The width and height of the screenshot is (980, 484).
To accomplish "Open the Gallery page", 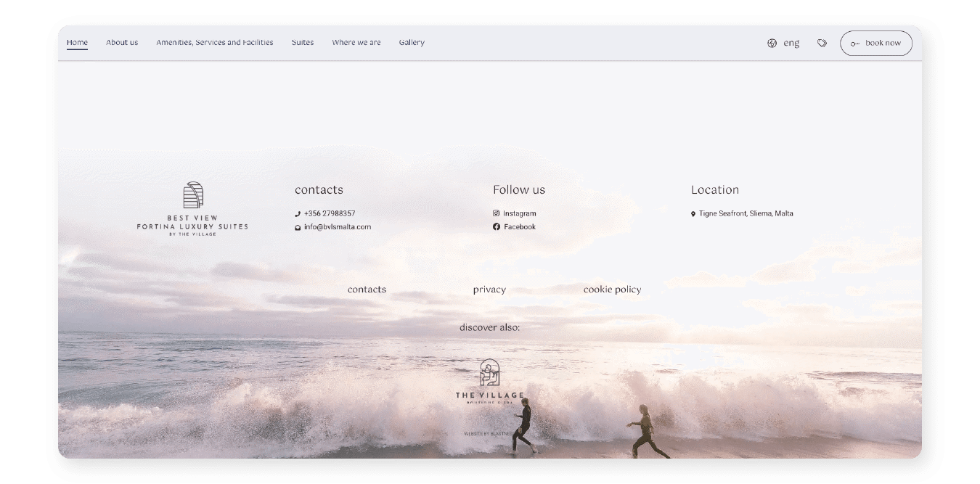I will point(412,42).
